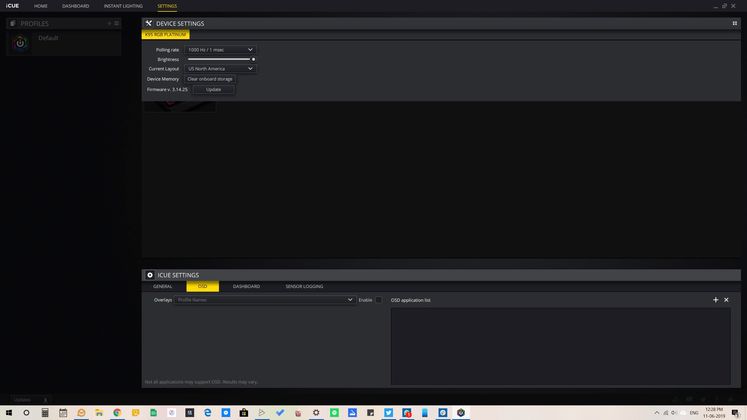Switch to the GENERAL settings tab
Screen dimensions: 747x420
[162, 286]
